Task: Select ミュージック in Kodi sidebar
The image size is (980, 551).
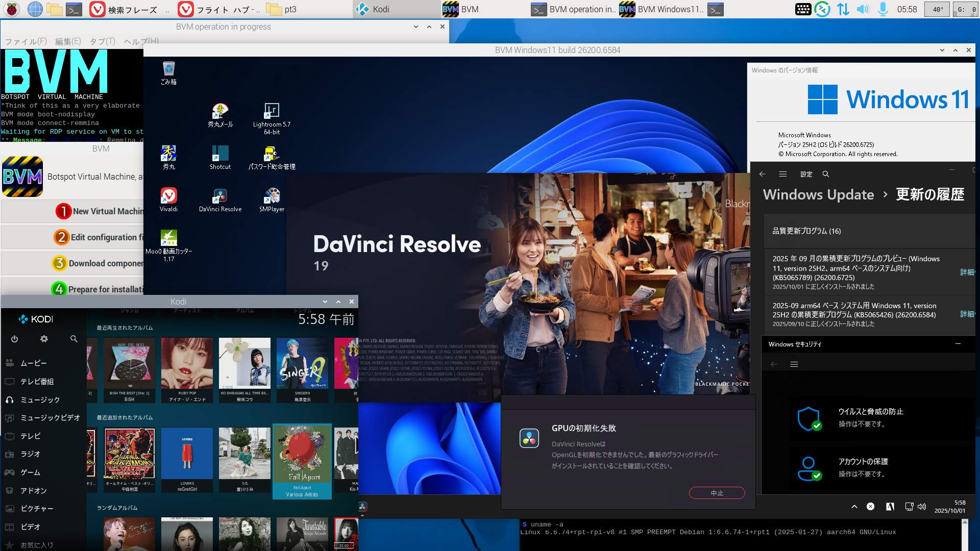Action: (40, 400)
